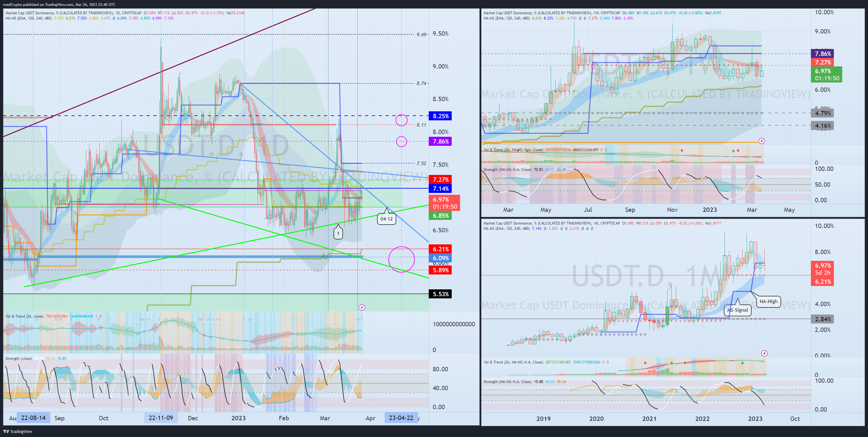This screenshot has height=437, width=868.
Task: Click the magenta circle at the 8.25% line
Action: (401, 120)
